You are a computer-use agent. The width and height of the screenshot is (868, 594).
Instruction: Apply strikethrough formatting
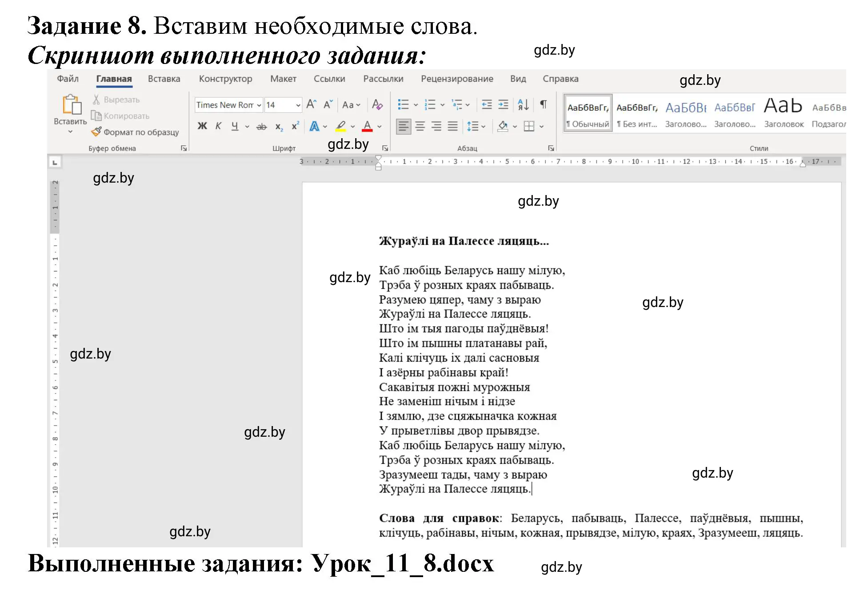(x=261, y=127)
